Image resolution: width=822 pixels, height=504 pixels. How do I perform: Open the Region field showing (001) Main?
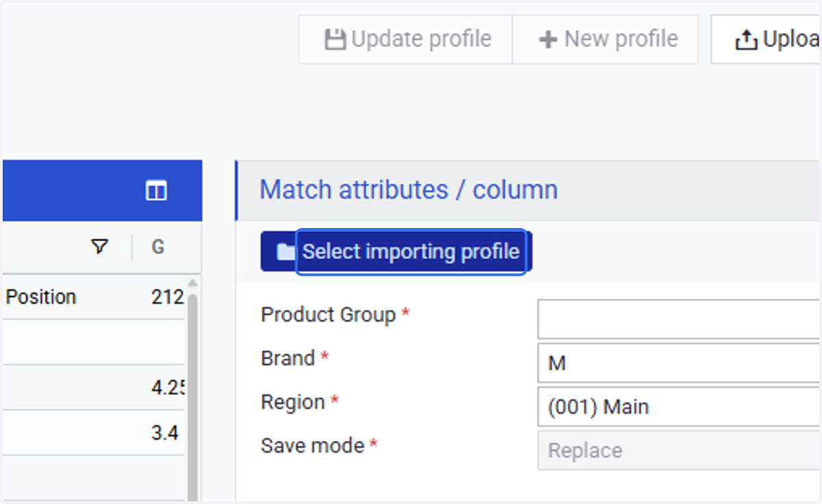(x=680, y=407)
